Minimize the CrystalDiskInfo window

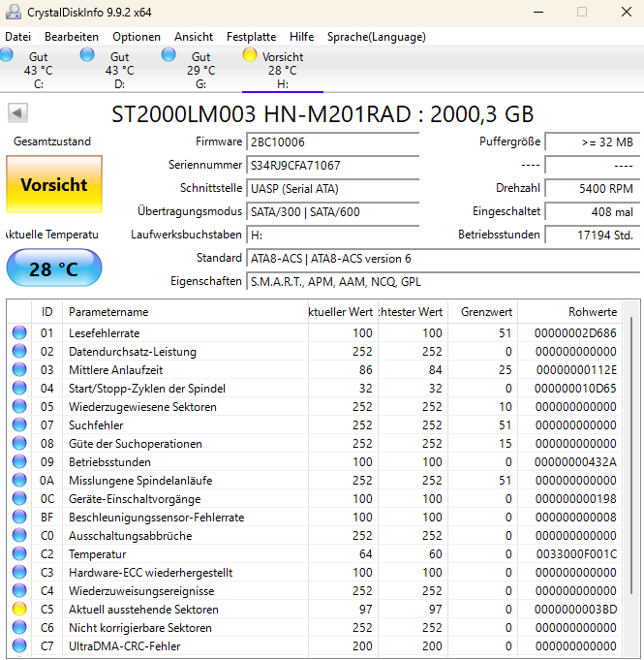pyautogui.click(x=538, y=12)
